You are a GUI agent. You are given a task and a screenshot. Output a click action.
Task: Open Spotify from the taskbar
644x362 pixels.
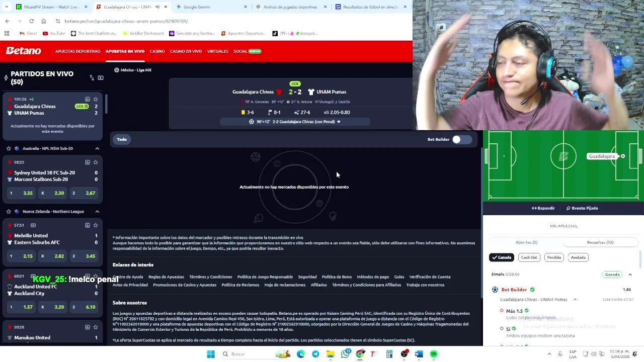(x=434, y=354)
